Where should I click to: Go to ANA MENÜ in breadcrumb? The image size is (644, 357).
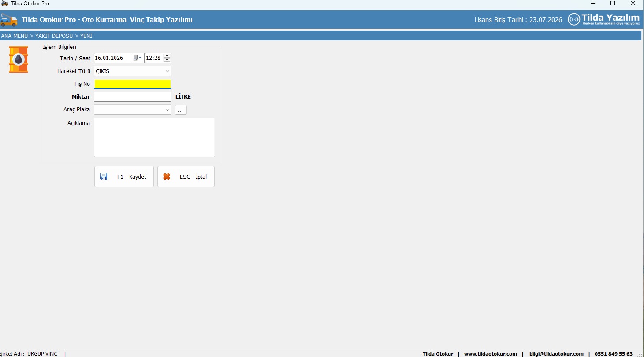pyautogui.click(x=15, y=36)
